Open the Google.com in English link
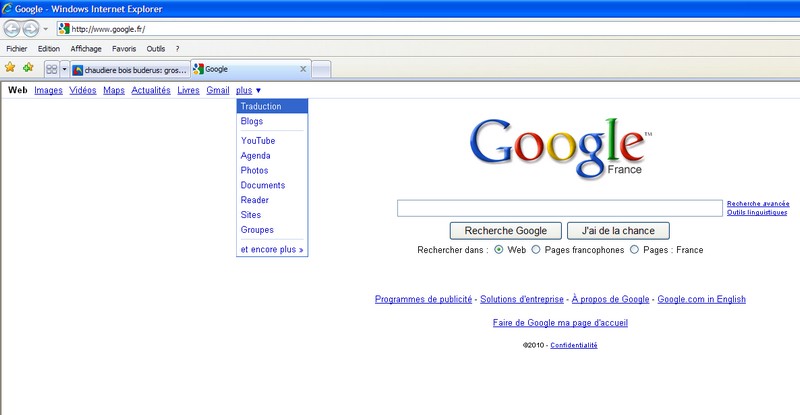 coord(702,299)
